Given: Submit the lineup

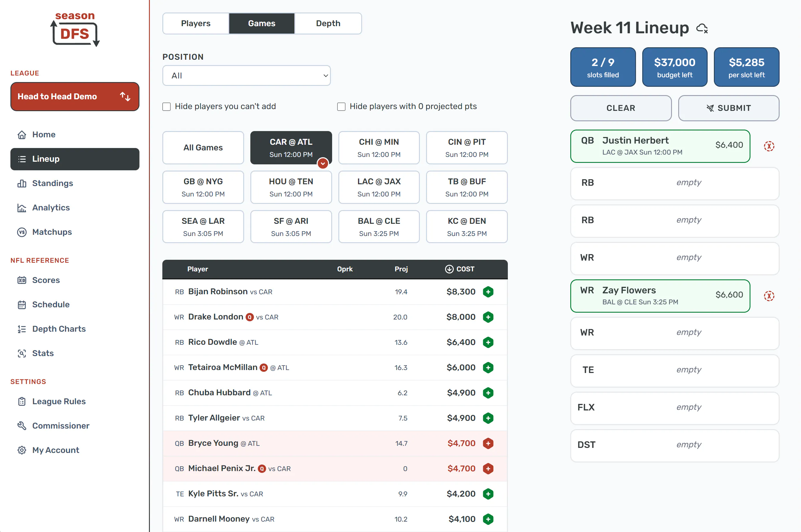Looking at the screenshot, I should [728, 108].
